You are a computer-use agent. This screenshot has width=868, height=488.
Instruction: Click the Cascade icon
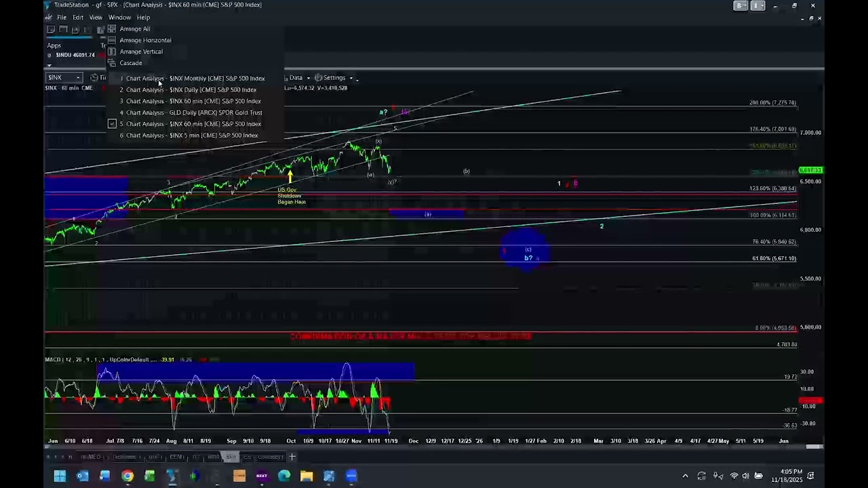(112, 63)
